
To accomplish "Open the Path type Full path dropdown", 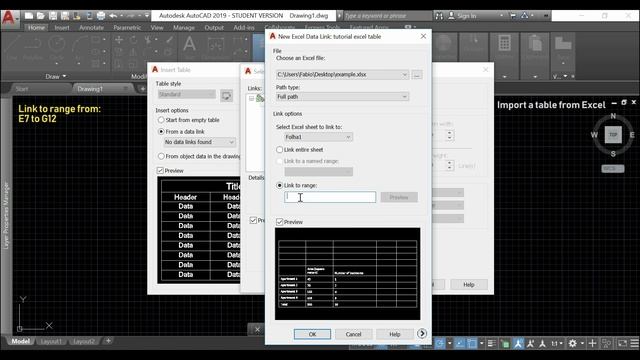I will tap(404, 97).
